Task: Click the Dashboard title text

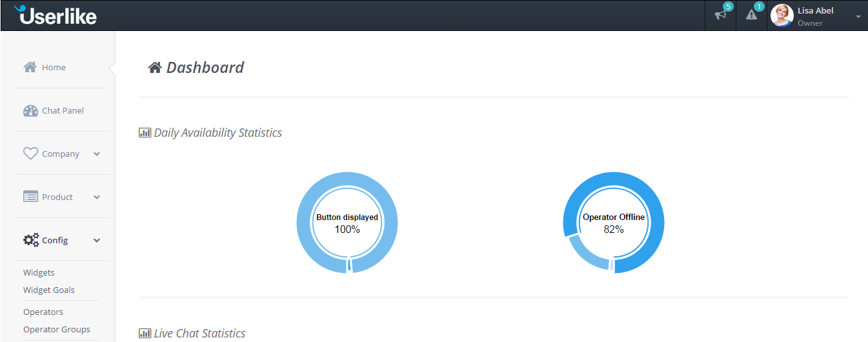Action: 205,67
